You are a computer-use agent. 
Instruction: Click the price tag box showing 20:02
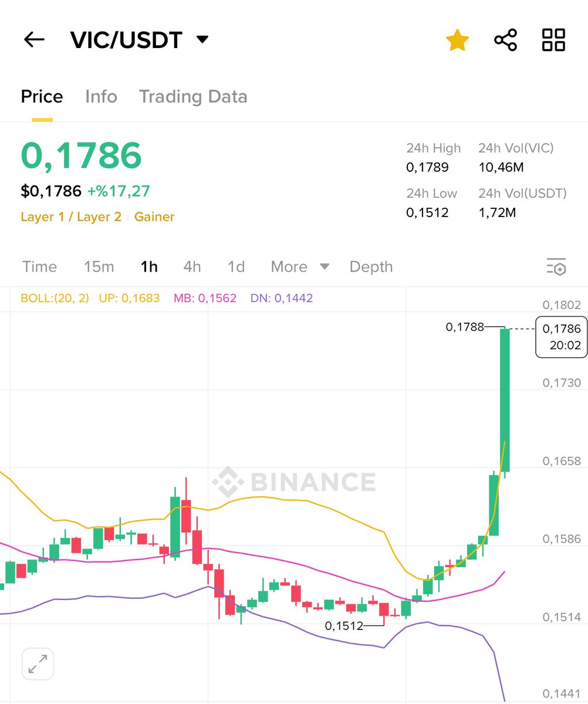562,337
